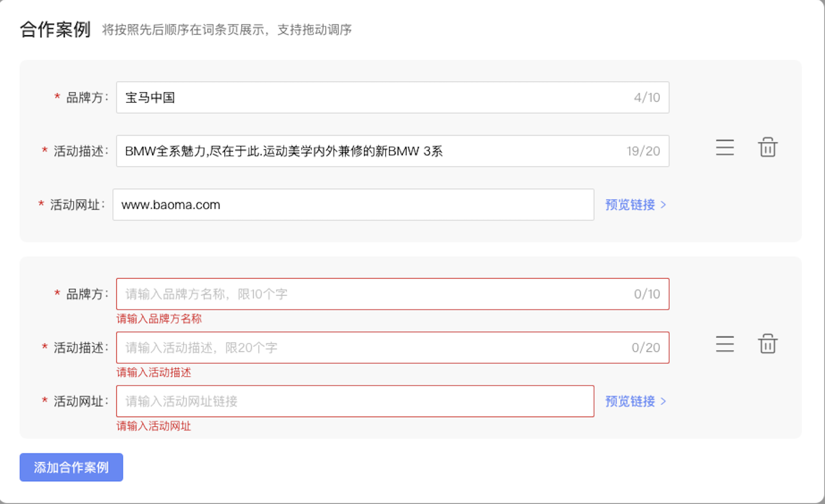825x504 pixels.
Task: Focus the empty 请输入品牌方名称 field
Action: click(x=392, y=294)
